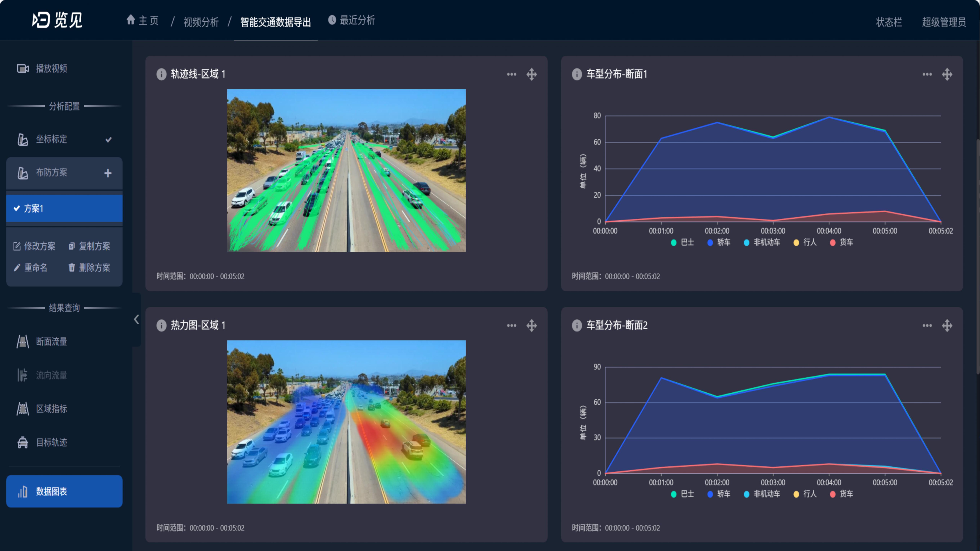This screenshot has width=980, height=551.
Task: Open the three-dot menu on 轨迹线-区域 1
Action: click(511, 74)
